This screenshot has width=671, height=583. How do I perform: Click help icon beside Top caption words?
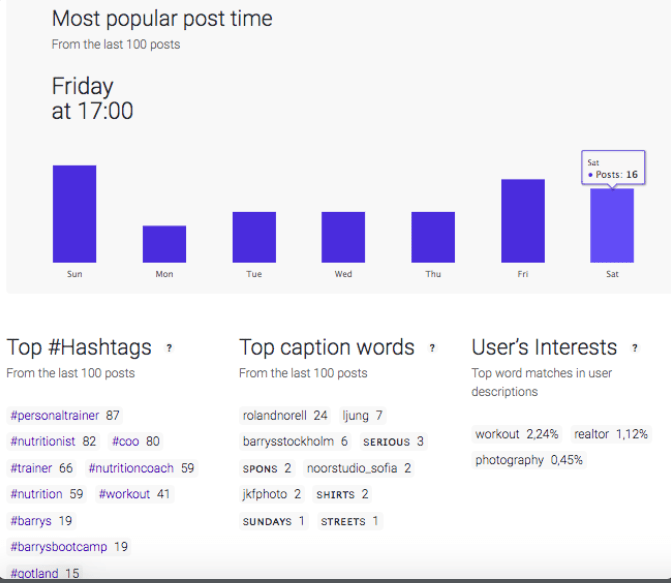coord(432,348)
